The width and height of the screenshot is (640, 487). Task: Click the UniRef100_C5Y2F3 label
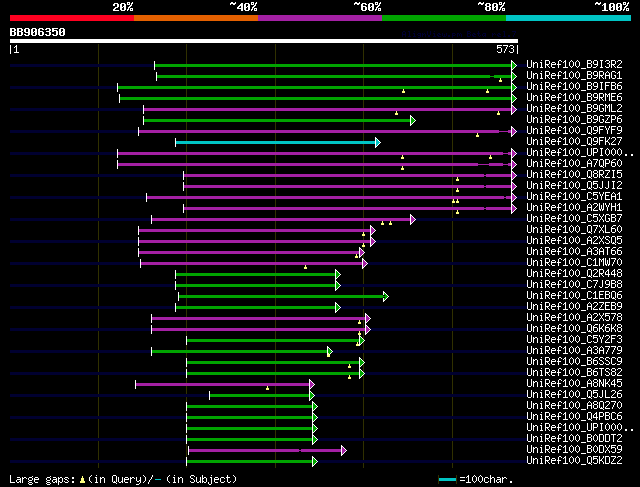point(574,340)
